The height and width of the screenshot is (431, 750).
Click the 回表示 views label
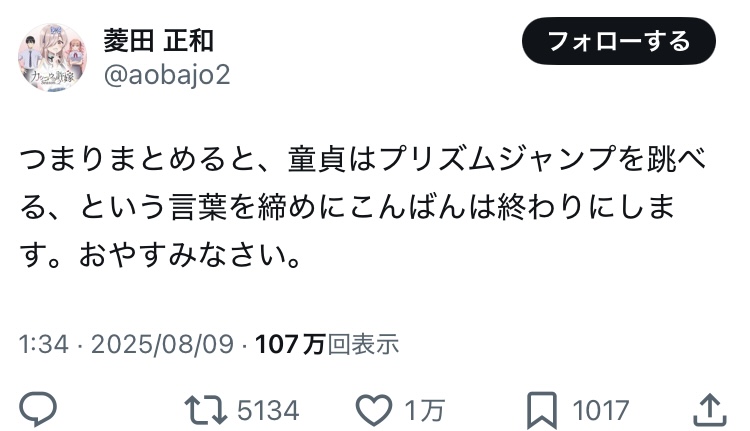pos(363,344)
